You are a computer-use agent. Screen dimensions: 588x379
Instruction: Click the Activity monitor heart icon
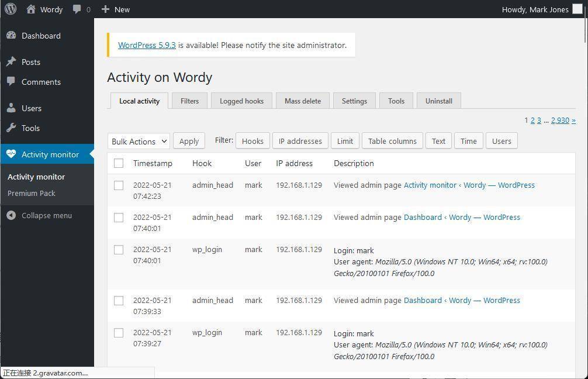[11, 154]
